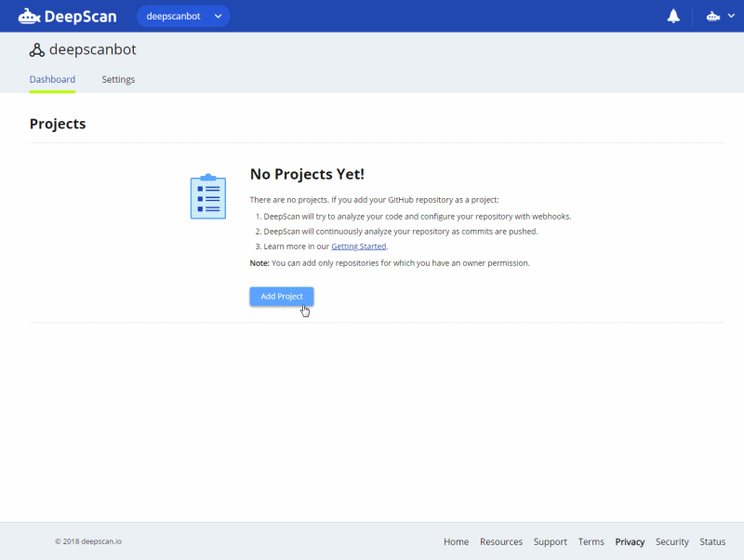Image resolution: width=744 pixels, height=560 pixels.
Task: Click the Add Project button
Action: 282,296
